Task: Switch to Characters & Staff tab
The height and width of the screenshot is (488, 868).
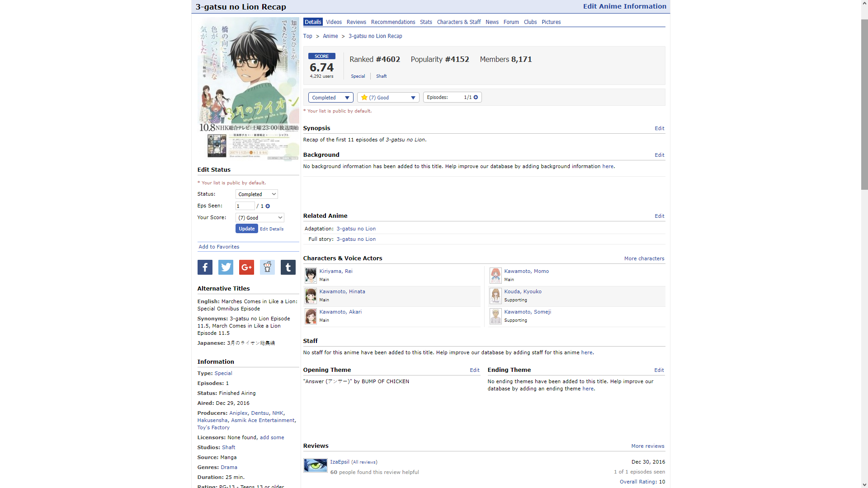Action: (x=459, y=22)
